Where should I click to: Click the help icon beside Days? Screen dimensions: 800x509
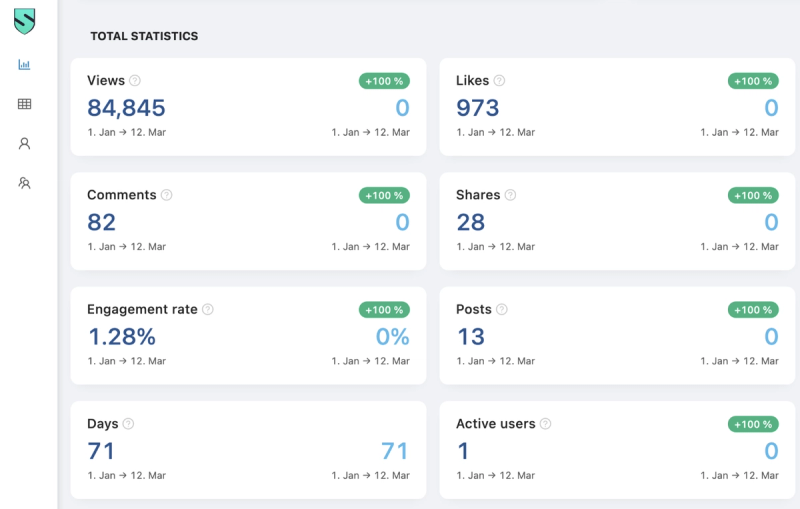[x=128, y=424]
